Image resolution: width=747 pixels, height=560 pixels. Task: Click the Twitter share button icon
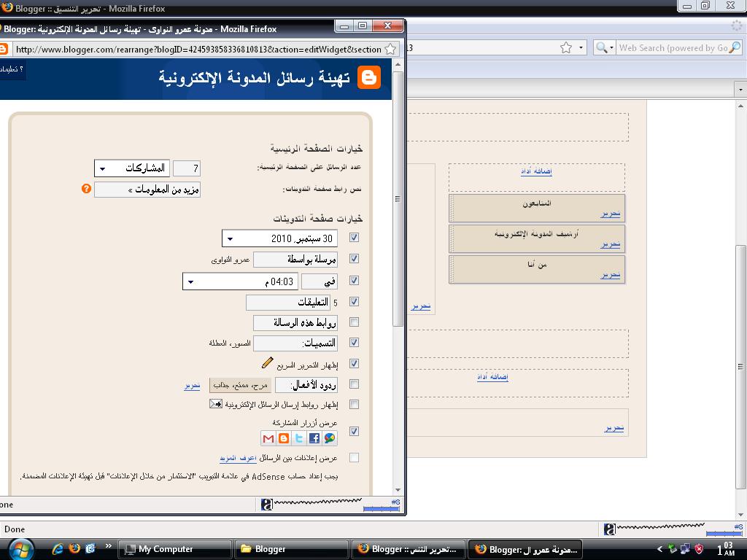click(x=299, y=438)
